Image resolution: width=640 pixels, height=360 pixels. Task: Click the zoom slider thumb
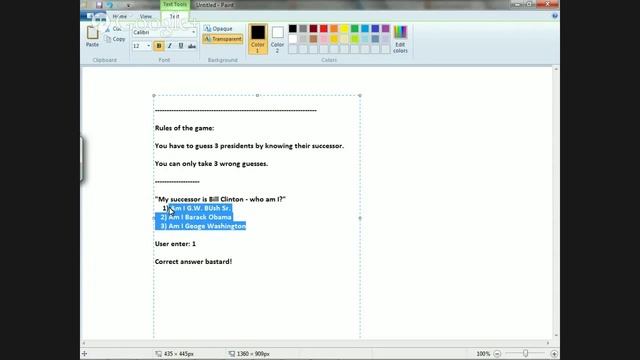coord(525,353)
